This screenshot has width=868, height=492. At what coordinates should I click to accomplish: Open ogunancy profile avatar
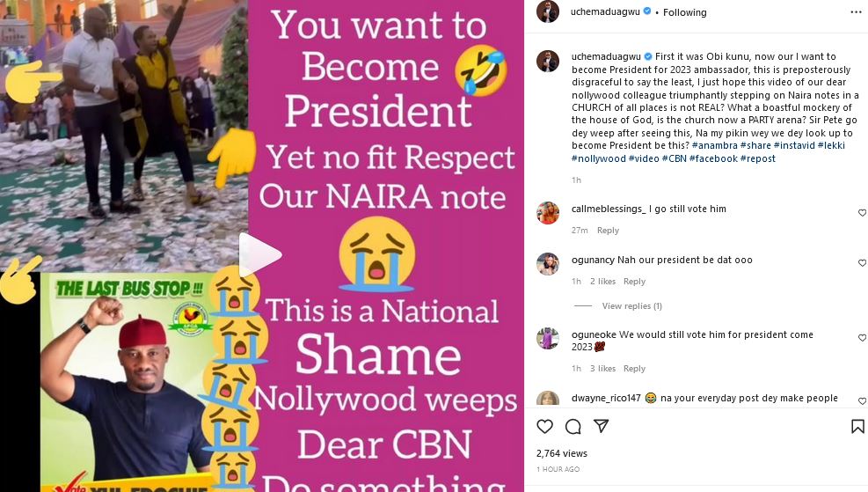547,263
